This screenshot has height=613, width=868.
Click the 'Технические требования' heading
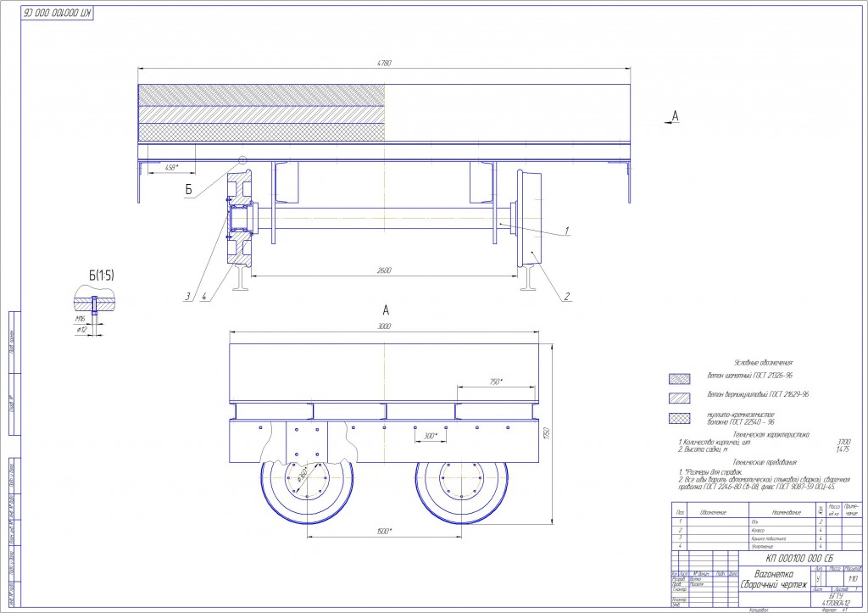(x=765, y=462)
